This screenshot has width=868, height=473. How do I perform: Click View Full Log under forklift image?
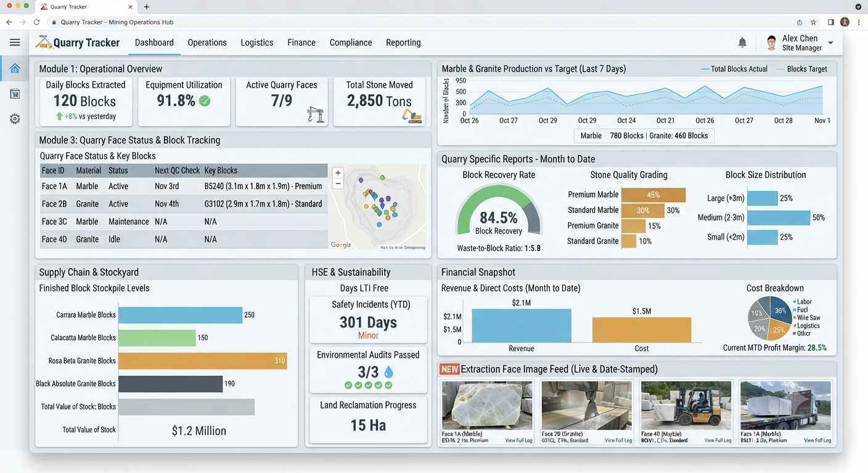(x=718, y=440)
